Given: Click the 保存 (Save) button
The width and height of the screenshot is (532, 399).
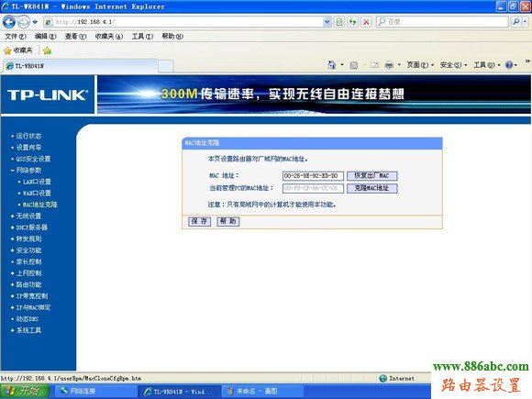Looking at the screenshot, I should coord(200,221).
